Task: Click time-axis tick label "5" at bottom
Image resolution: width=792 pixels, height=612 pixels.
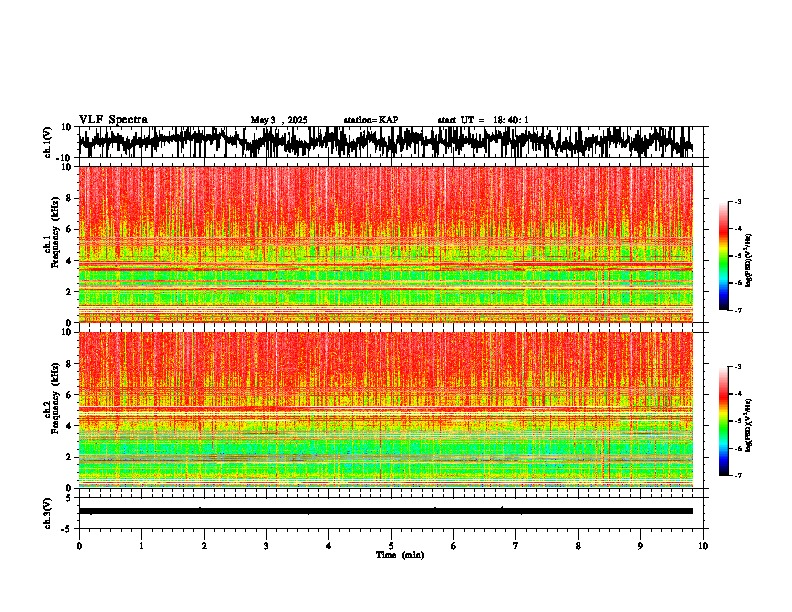Action: (391, 546)
